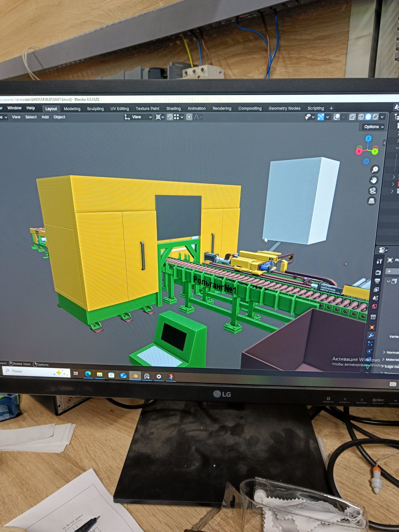Click the add workspace plus button

tap(331, 108)
